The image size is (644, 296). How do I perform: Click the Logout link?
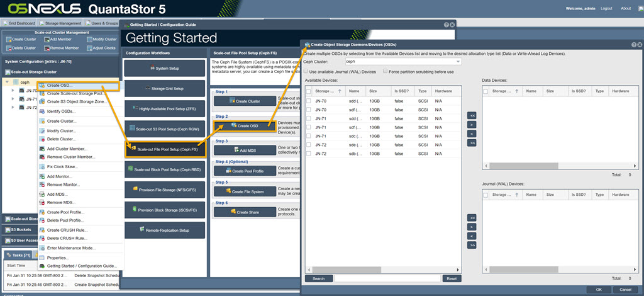[606, 8]
